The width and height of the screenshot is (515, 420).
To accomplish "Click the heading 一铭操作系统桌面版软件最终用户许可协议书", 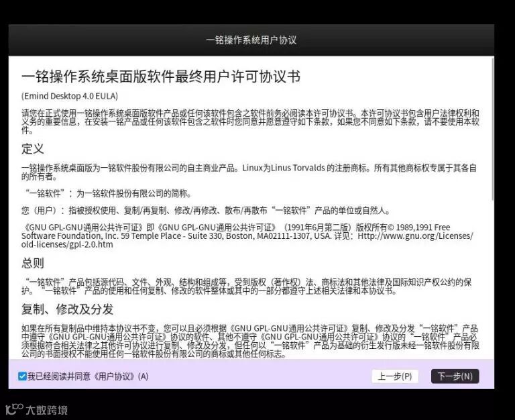I will pos(161,76).
